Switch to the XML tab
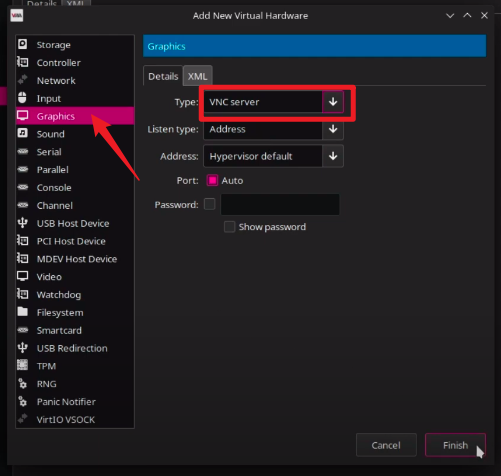Viewport: 501px width, 476px height. [198, 76]
